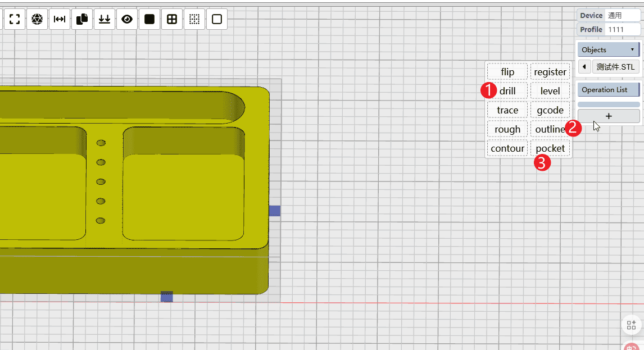Viewport: 644px width, 350px height.
Task: Click the Profile field showing 1111
Action: coord(623,29)
